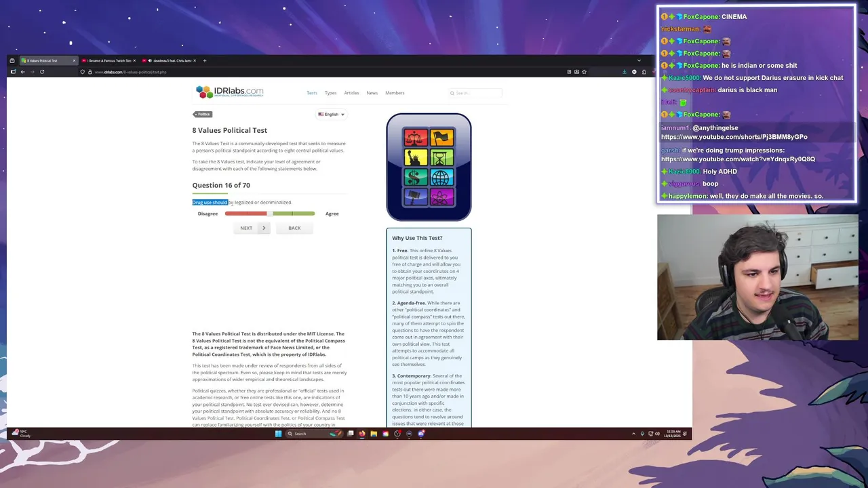Open the OBS icon on the taskbar
Screen dimensions: 868x488
coord(397,434)
